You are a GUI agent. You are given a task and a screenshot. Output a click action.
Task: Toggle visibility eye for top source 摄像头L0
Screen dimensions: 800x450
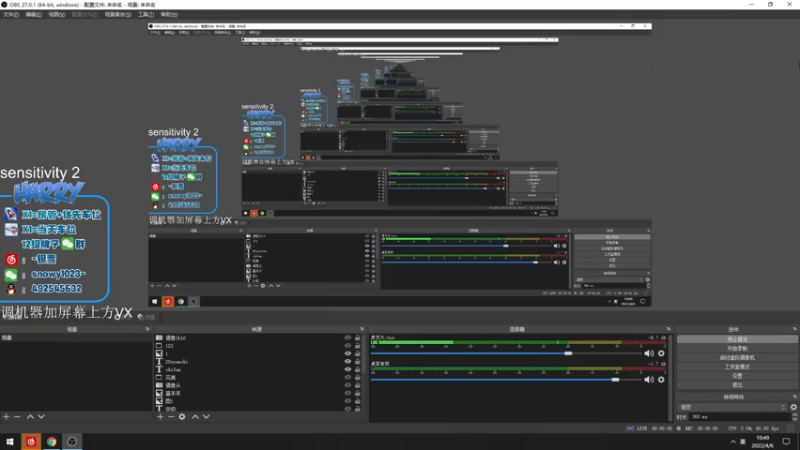tap(348, 338)
